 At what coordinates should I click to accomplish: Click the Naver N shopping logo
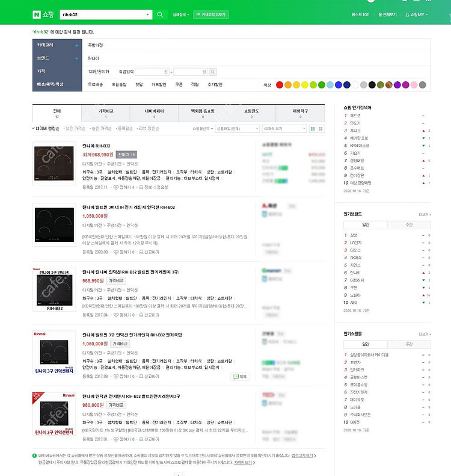[x=43, y=14]
